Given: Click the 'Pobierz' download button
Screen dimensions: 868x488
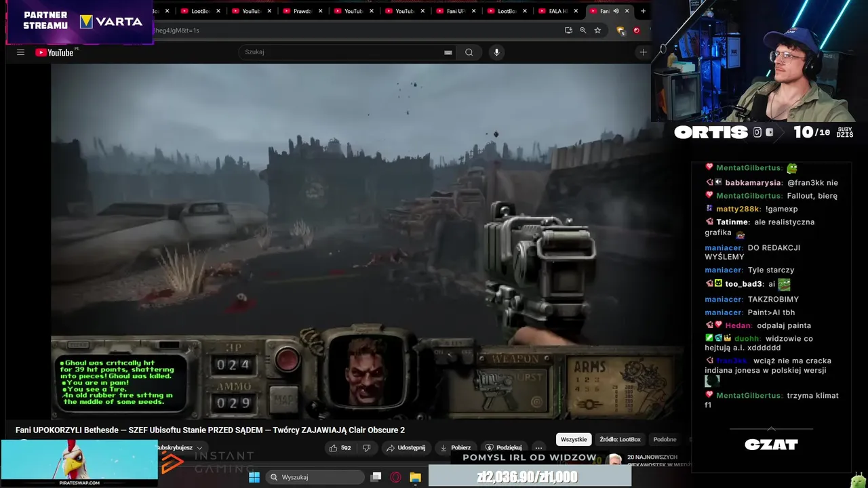Looking at the screenshot, I should pyautogui.click(x=456, y=447).
